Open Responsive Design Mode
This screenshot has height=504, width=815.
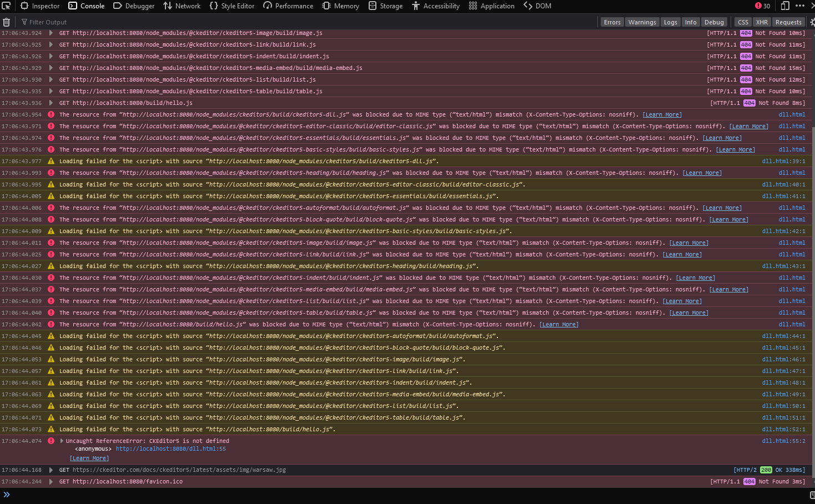pos(784,6)
